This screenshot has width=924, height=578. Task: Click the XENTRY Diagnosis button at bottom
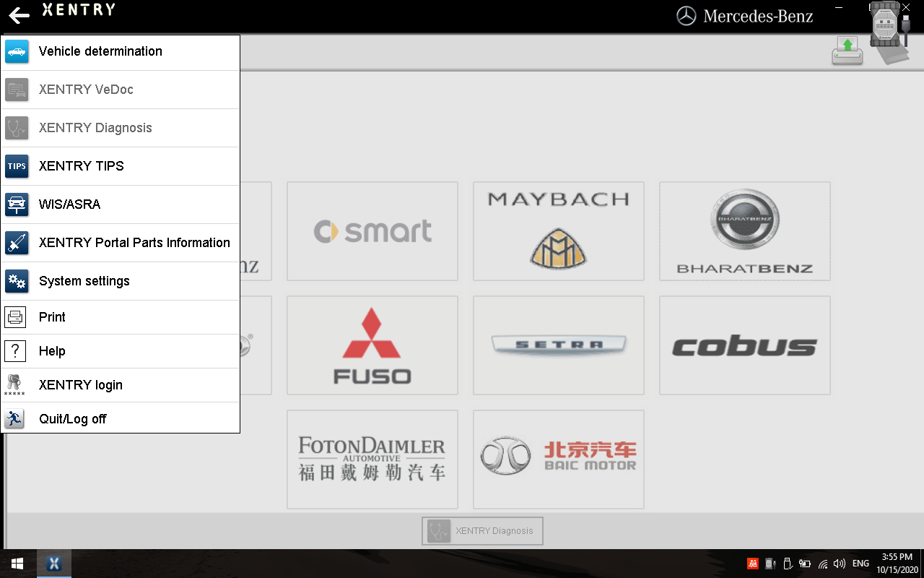click(482, 531)
